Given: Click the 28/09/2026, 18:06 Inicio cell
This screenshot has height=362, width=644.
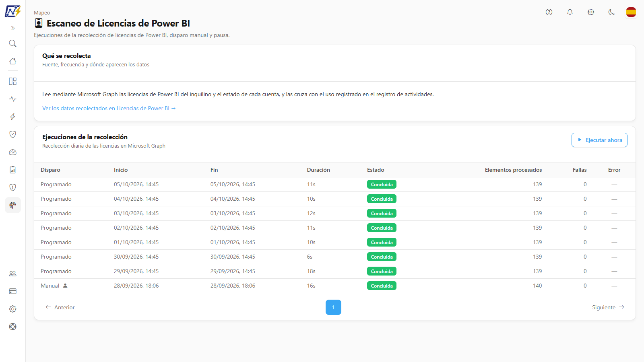Looking at the screenshot, I should tap(136, 286).
